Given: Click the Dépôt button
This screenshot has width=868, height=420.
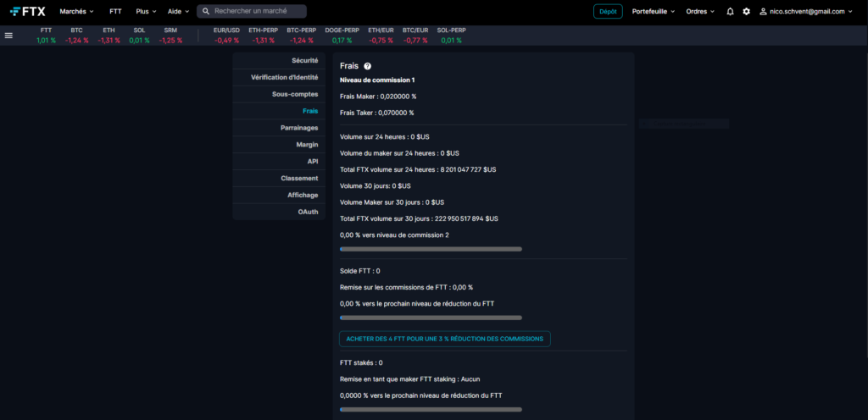Looking at the screenshot, I should pyautogui.click(x=608, y=12).
